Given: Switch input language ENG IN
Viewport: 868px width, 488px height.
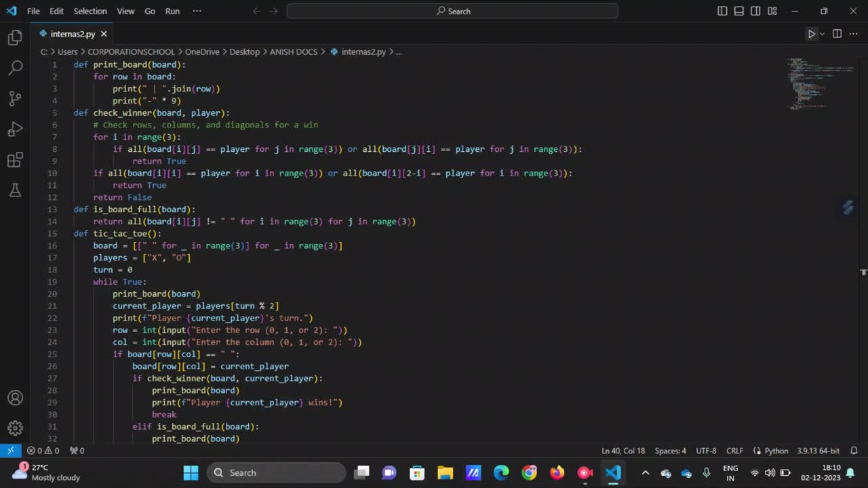Looking at the screenshot, I should pyautogui.click(x=730, y=472).
